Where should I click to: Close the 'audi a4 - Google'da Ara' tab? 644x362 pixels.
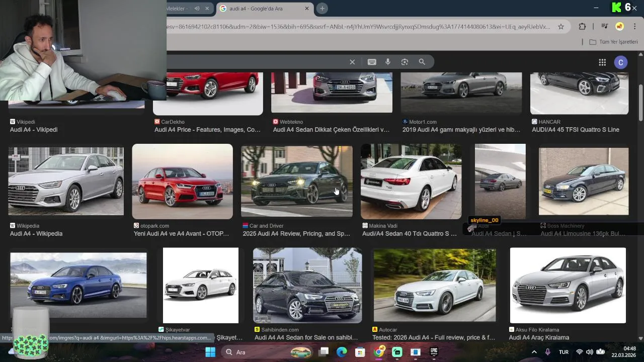(x=307, y=9)
